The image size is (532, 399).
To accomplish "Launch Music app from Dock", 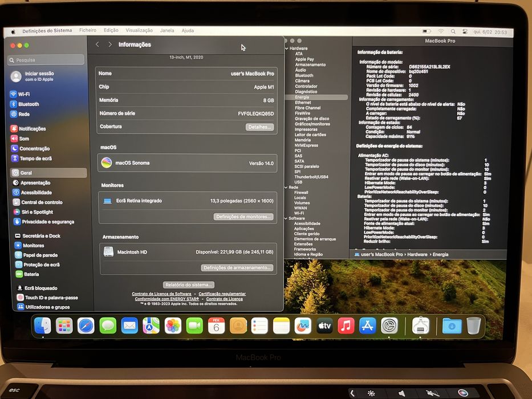I will (346, 325).
